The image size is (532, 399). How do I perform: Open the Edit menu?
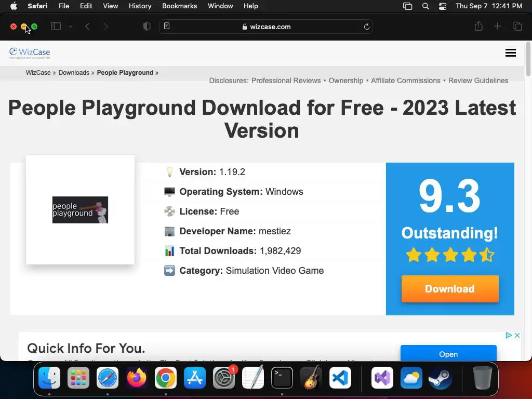click(86, 6)
